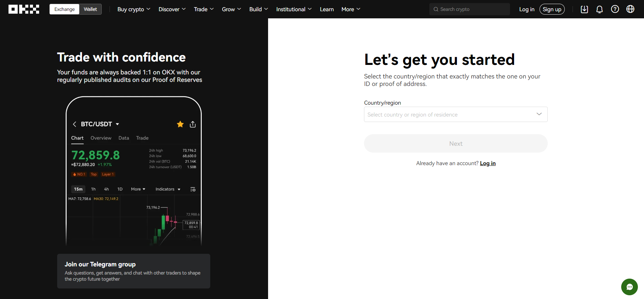Expand the Grow menu
The width and height of the screenshot is (644, 299).
[231, 9]
